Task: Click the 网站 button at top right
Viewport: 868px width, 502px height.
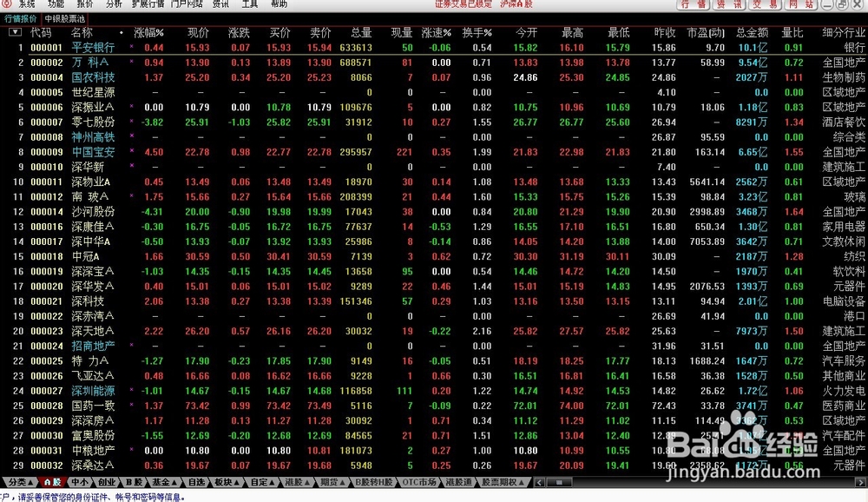Action: (x=800, y=4)
